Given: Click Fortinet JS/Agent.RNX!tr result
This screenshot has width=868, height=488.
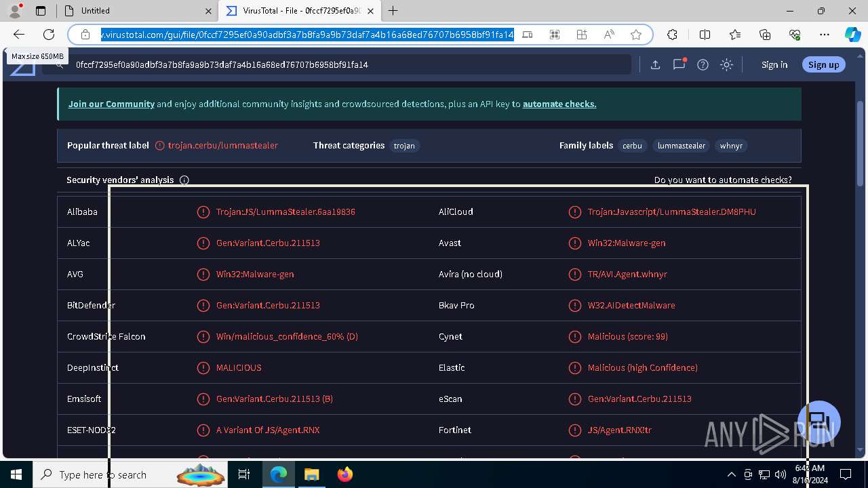Looking at the screenshot, I should point(620,430).
